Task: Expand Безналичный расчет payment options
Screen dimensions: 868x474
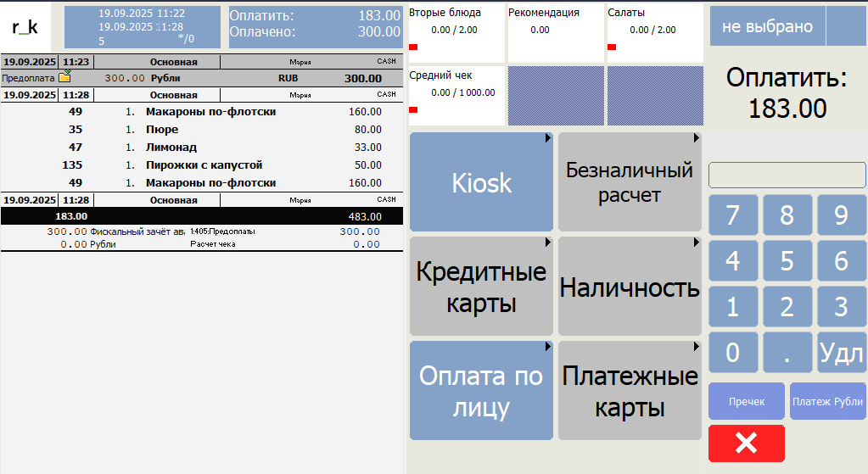Action: [630, 182]
